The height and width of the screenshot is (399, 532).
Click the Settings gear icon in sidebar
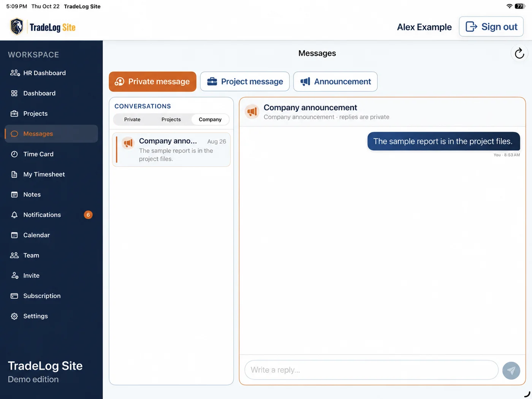(14, 316)
